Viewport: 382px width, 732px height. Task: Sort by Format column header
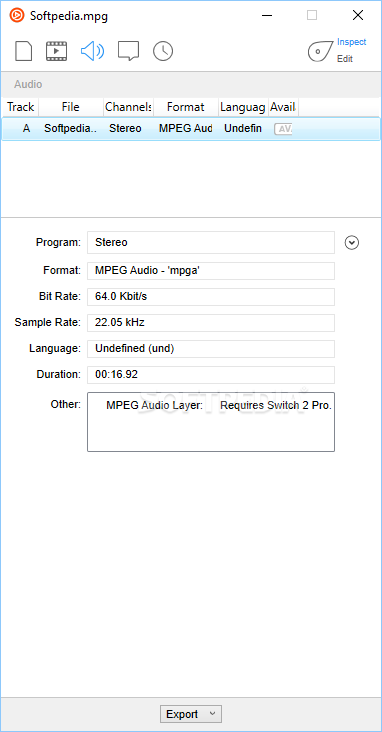tap(186, 107)
